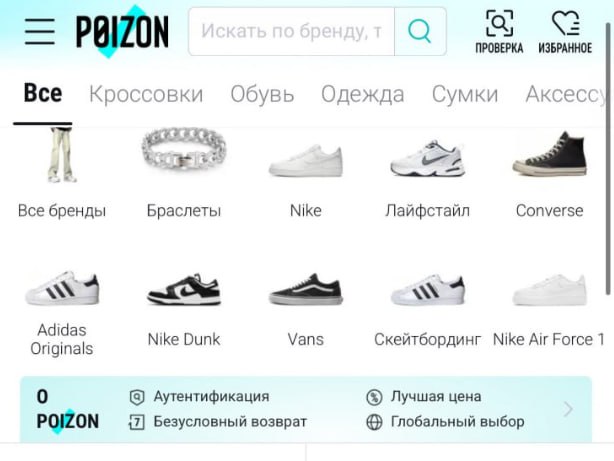Expand the POIZON benefits banner arrow
Viewport: 614px width, 461px height.
point(568,409)
